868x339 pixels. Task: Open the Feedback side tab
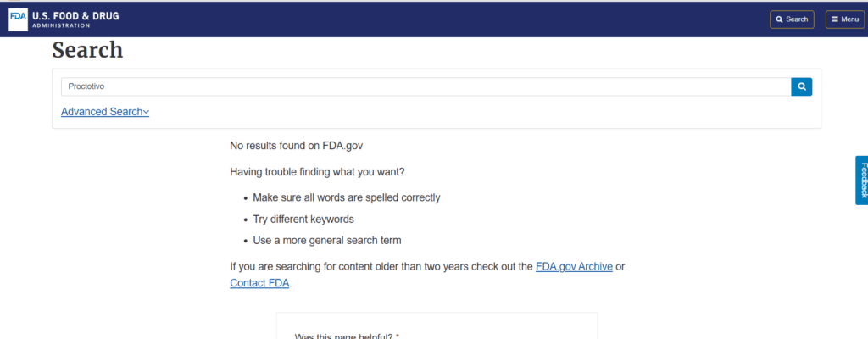coord(862,180)
